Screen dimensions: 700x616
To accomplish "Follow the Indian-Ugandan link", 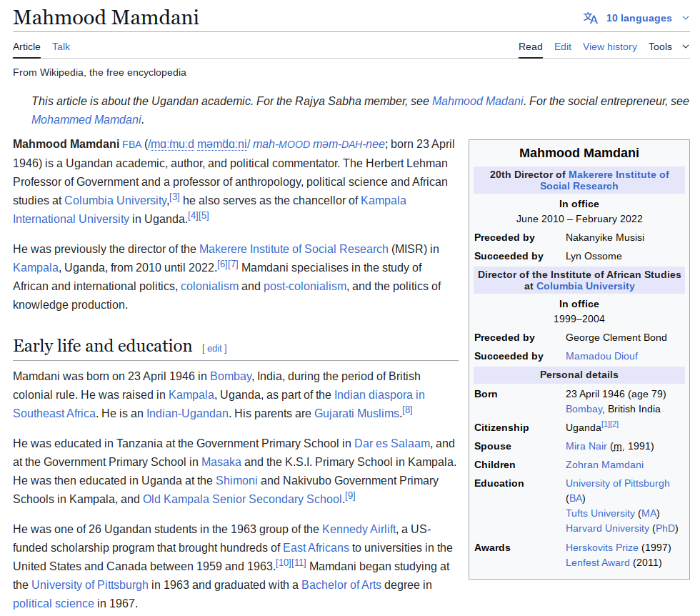I will pyautogui.click(x=187, y=414).
